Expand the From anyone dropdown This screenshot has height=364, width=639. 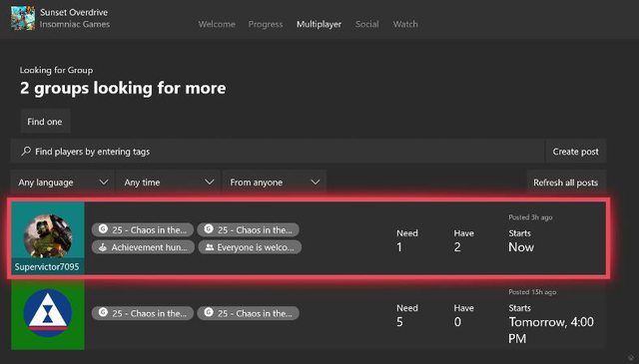coord(274,182)
